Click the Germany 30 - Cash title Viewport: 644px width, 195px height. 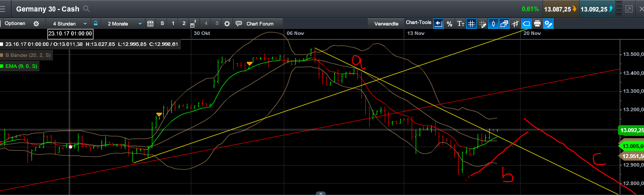[47, 9]
